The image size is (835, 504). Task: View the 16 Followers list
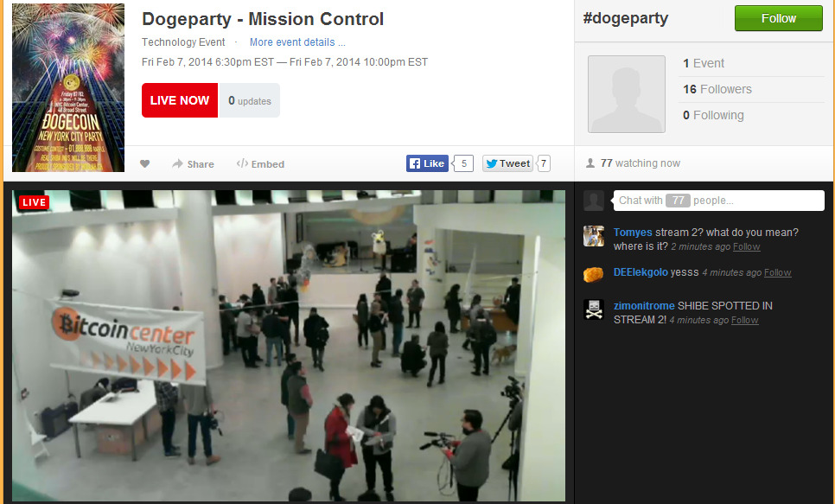(717, 89)
